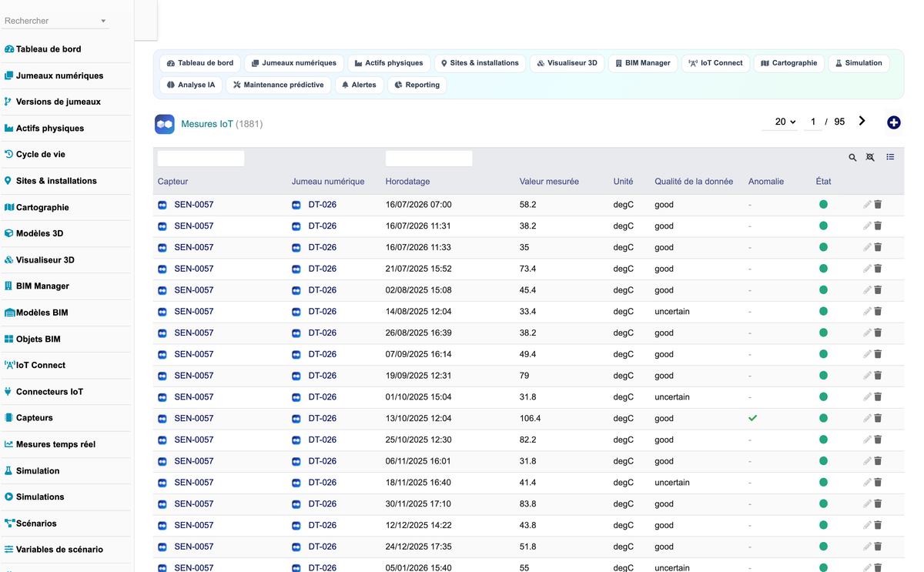The height and width of the screenshot is (572, 924).
Task: Delete the row dated 16/07/2026 07:00
Action: (x=878, y=205)
